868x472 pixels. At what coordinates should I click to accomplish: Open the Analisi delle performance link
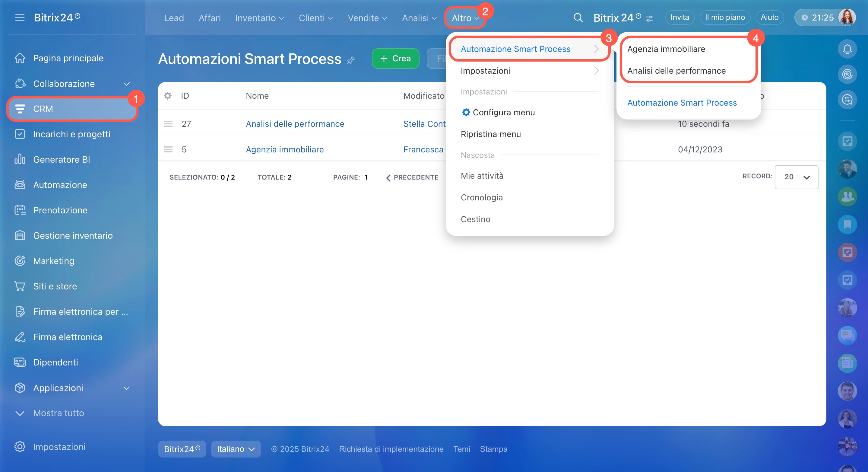click(295, 124)
